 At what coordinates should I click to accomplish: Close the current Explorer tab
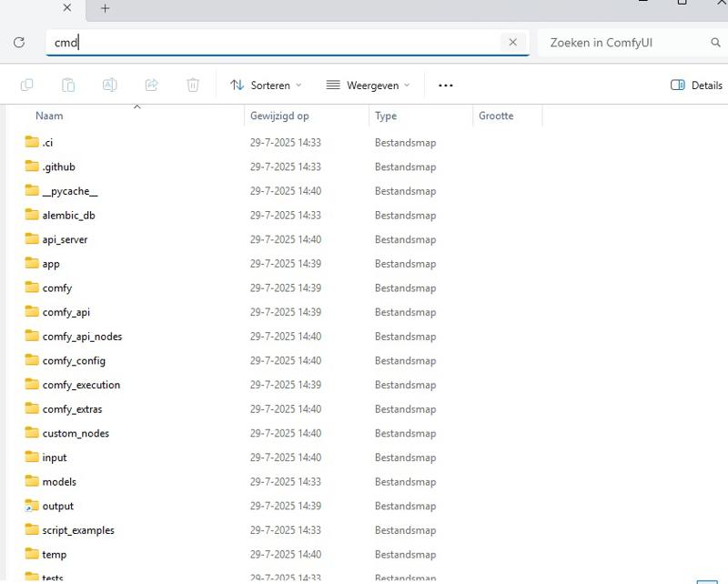67,8
